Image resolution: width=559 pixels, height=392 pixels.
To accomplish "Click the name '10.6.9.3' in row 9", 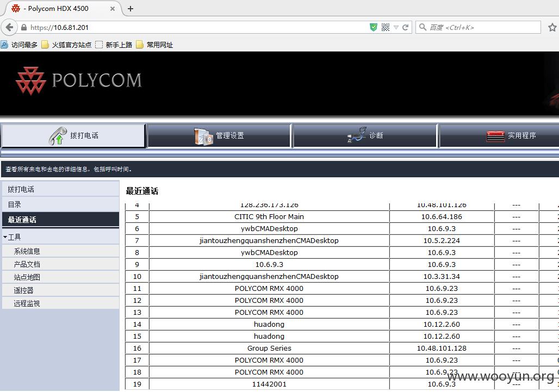I will coord(269,264).
